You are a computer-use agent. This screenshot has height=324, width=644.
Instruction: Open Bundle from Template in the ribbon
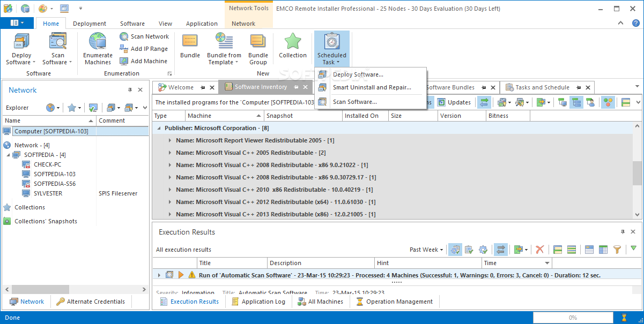click(224, 49)
